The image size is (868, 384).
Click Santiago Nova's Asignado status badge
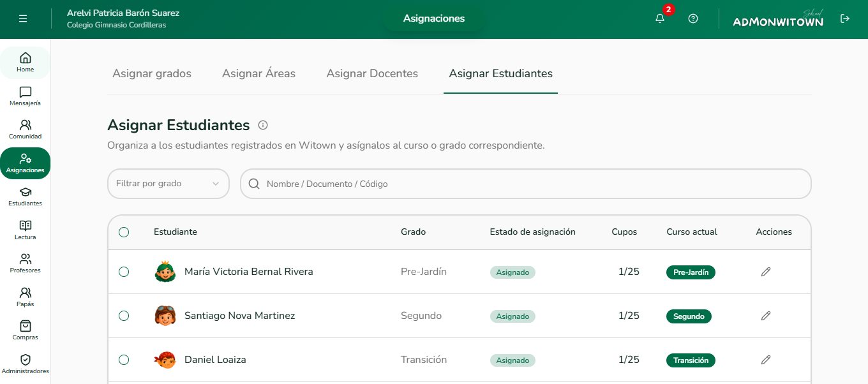coord(513,316)
